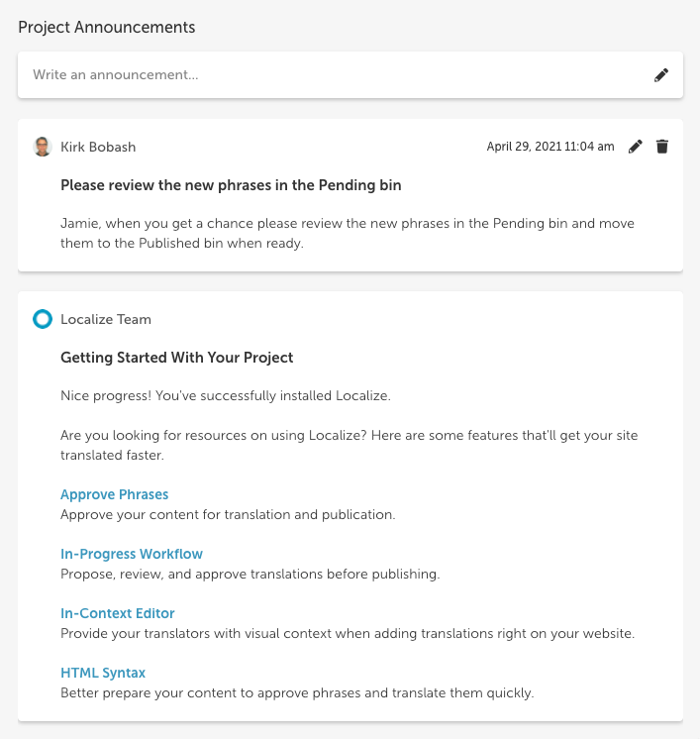Click the pencil icon in the announcement box
The image size is (700, 739).
[x=661, y=75]
